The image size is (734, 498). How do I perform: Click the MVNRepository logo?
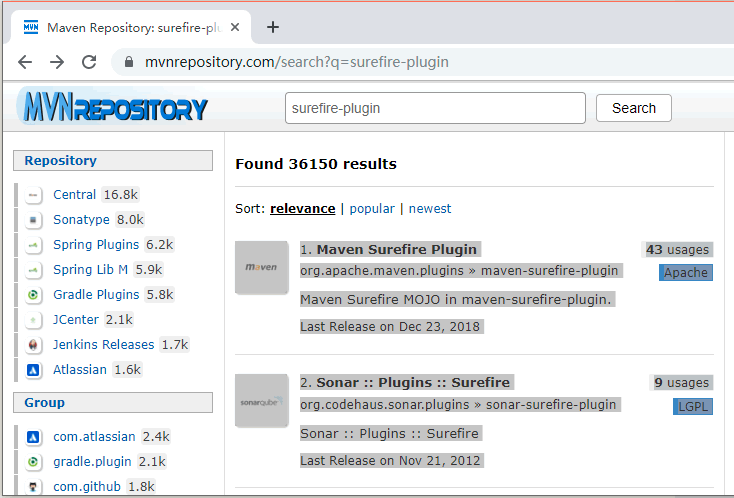112,108
